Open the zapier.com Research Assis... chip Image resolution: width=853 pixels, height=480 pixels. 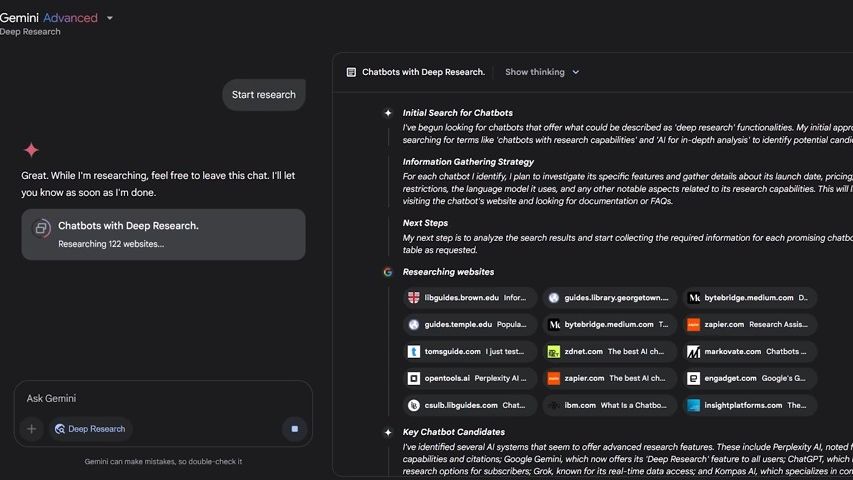pos(750,325)
